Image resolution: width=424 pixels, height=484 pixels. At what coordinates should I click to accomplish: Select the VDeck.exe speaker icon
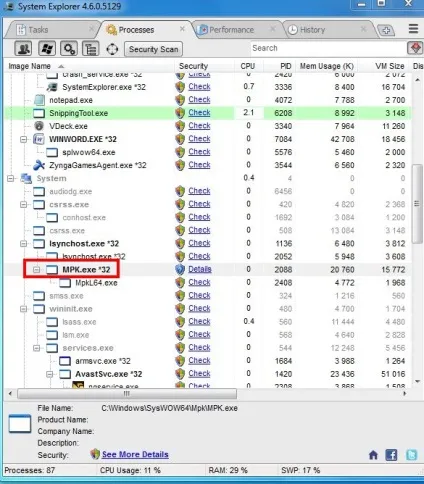(x=39, y=126)
